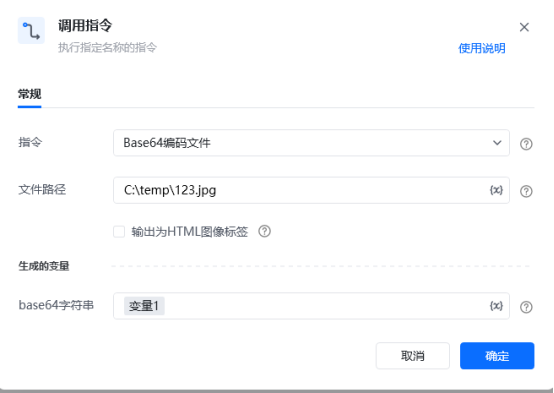Screen dimensions: 554x393
Task: Click the 调用指令 flow icon in header
Action: coord(31,31)
